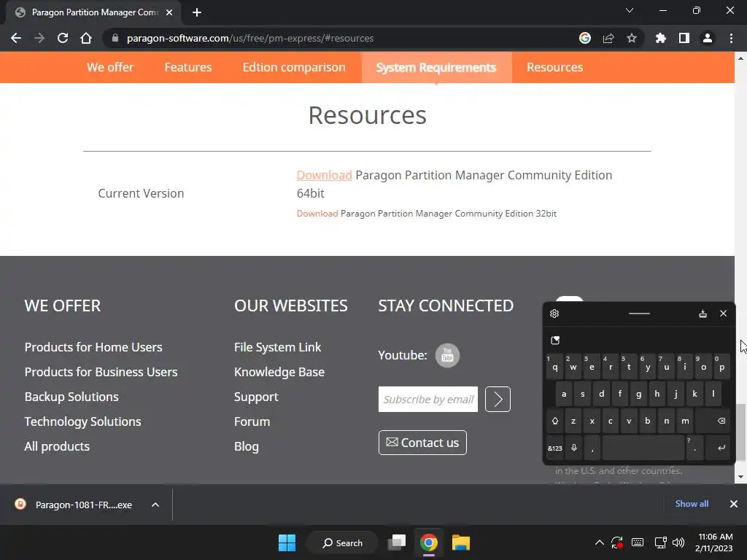Viewport: 747px width, 560px height.
Task: Share this page via share icon
Action: pos(608,38)
